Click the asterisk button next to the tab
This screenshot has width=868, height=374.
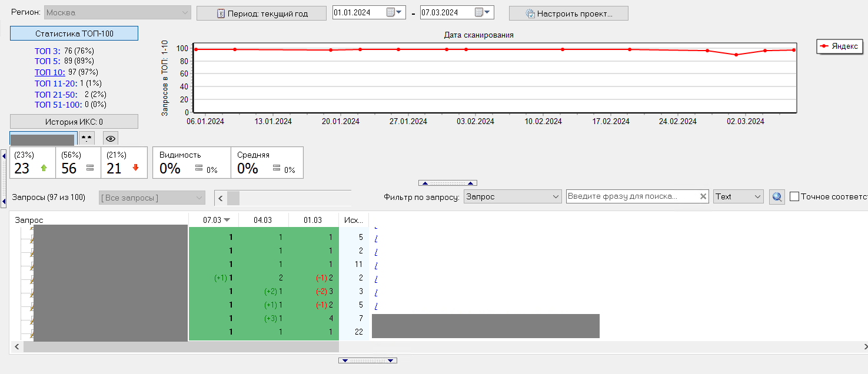[87, 138]
